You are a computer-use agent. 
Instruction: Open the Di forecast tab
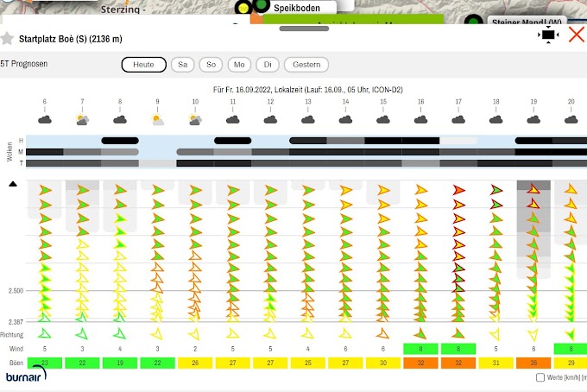[x=268, y=65]
